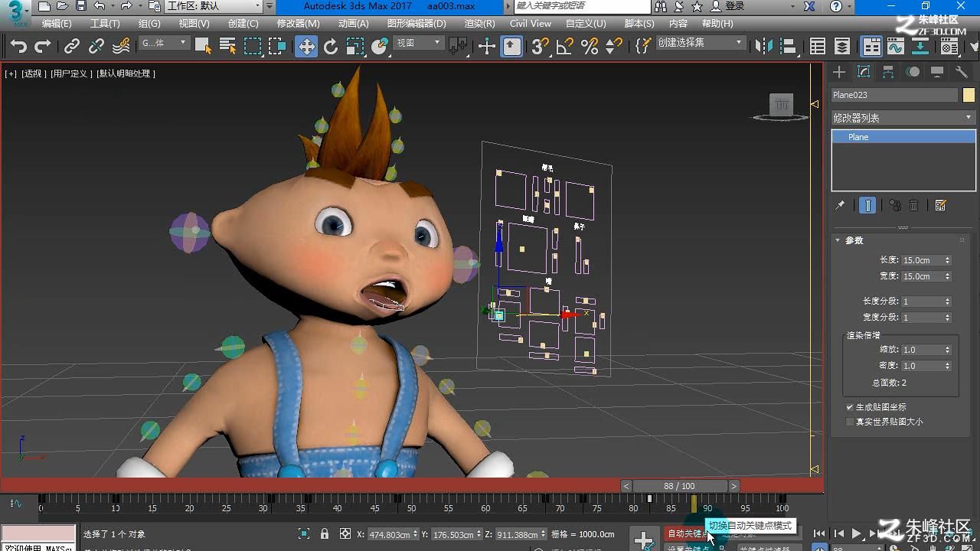Click the 长度 spinner arrows

point(947,260)
